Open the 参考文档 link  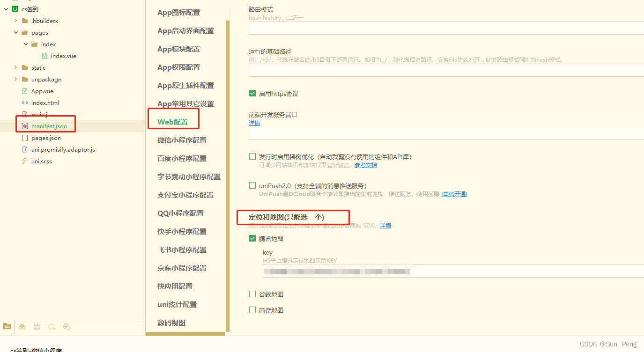click(366, 165)
